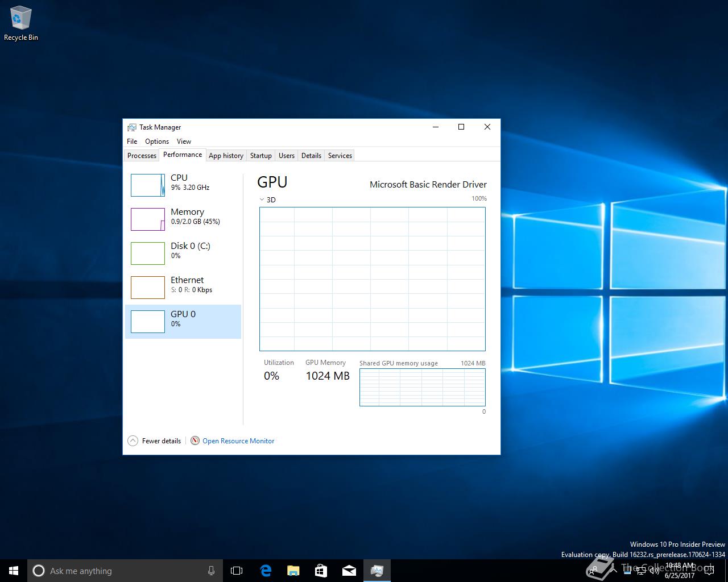Click the CPU mini graph thumbnail
The height and width of the screenshot is (582, 728).
[148, 185]
